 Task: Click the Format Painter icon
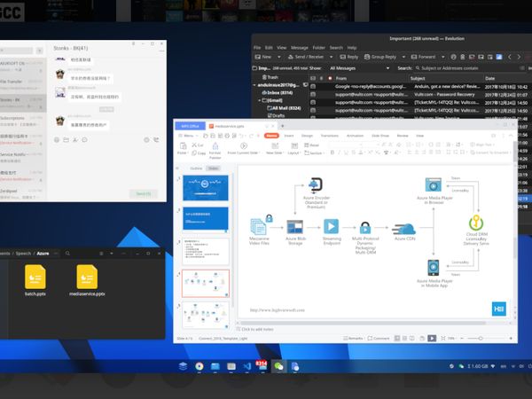pos(214,146)
